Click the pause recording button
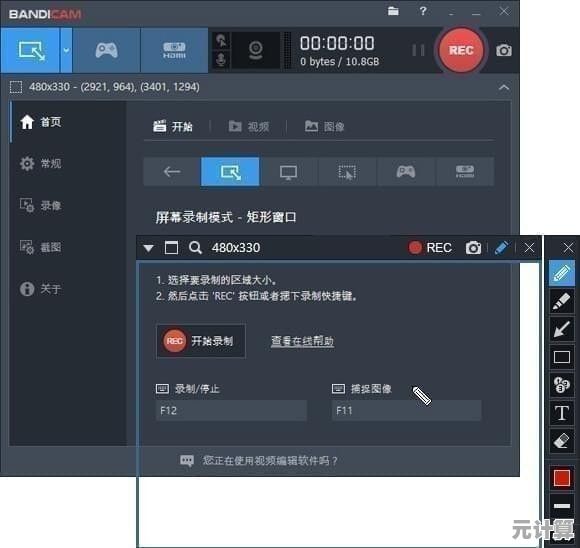The height and width of the screenshot is (548, 580). point(418,50)
